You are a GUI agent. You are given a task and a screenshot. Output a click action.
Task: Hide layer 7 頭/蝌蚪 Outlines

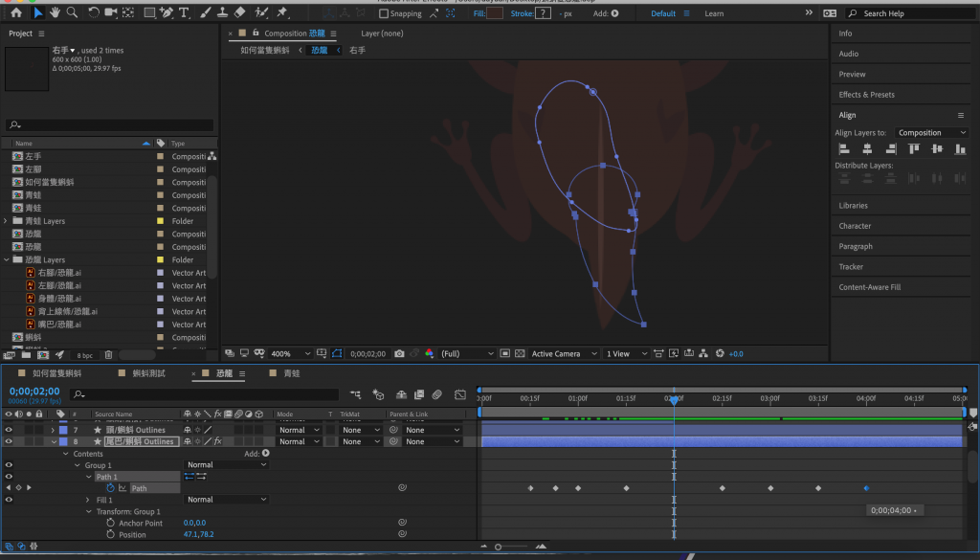[x=9, y=430]
